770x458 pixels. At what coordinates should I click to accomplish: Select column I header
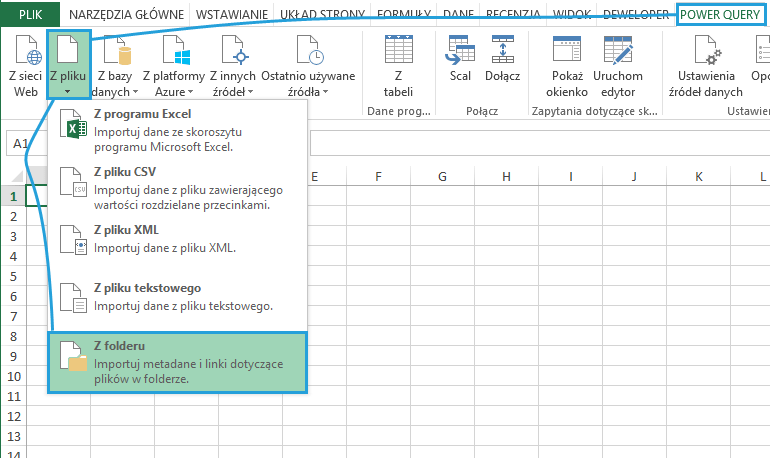click(571, 176)
